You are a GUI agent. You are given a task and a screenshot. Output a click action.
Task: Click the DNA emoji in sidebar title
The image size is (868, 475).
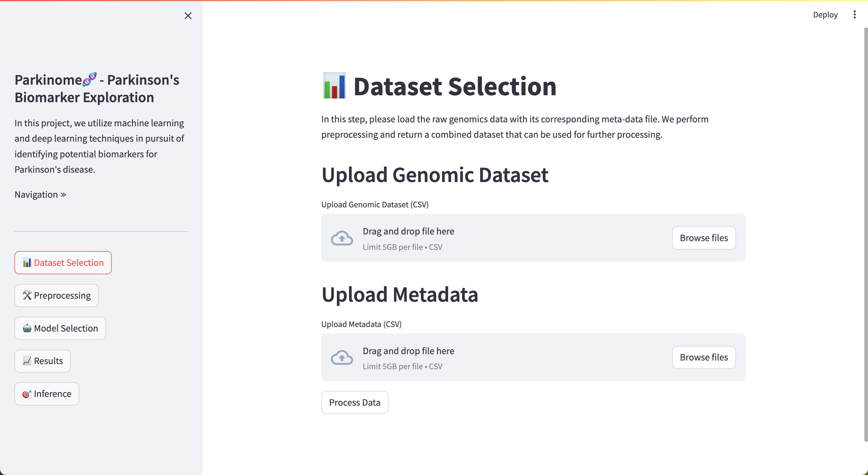[x=90, y=79]
